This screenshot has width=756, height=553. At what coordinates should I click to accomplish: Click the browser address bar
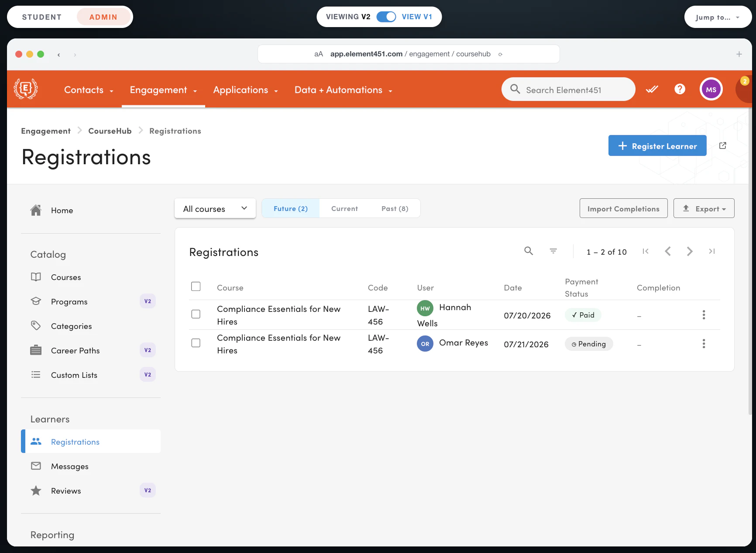tap(409, 54)
